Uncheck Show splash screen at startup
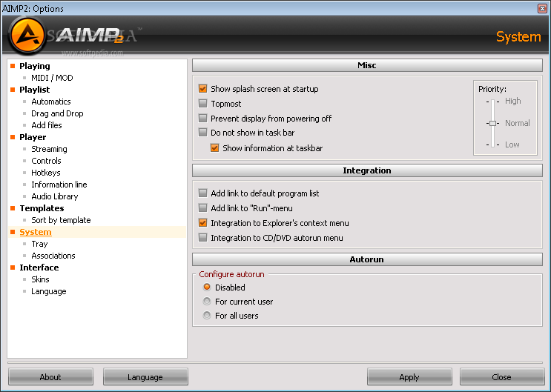 tap(202, 88)
